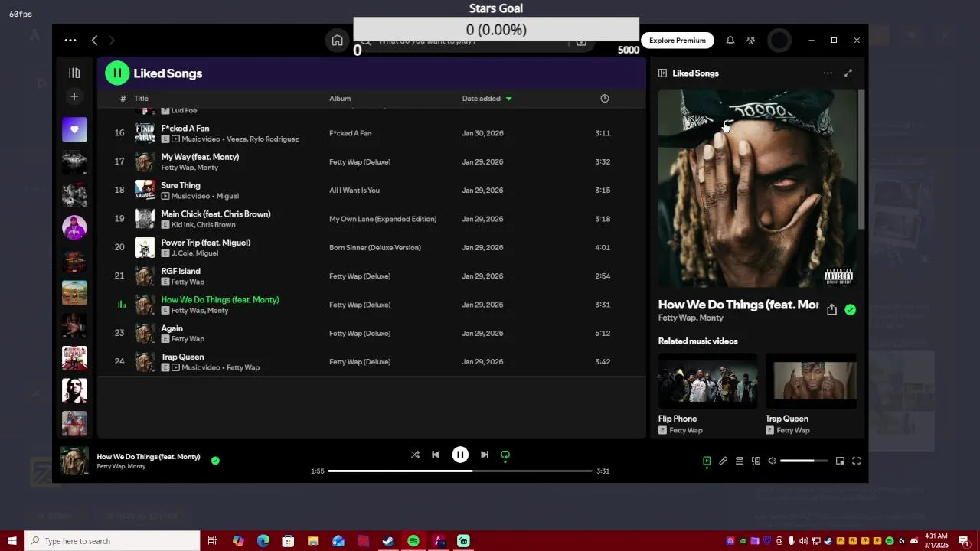
Task: Sort by the duration clock icon
Action: [x=605, y=98]
